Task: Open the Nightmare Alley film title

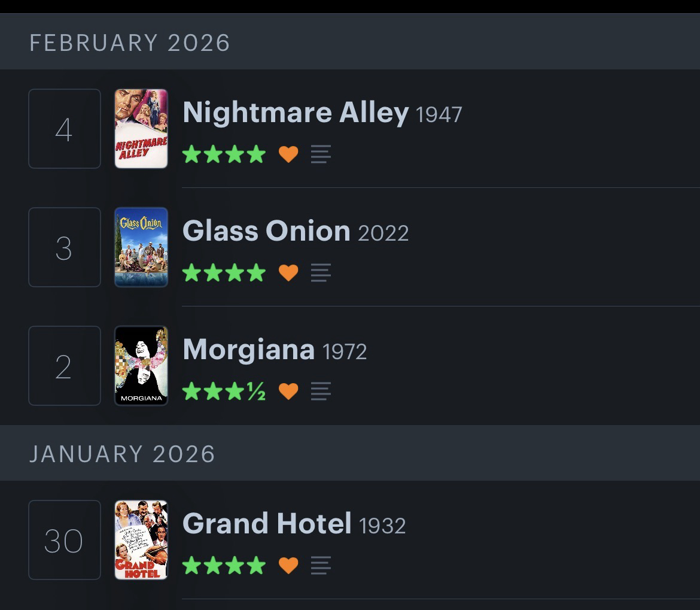Action: tap(296, 112)
